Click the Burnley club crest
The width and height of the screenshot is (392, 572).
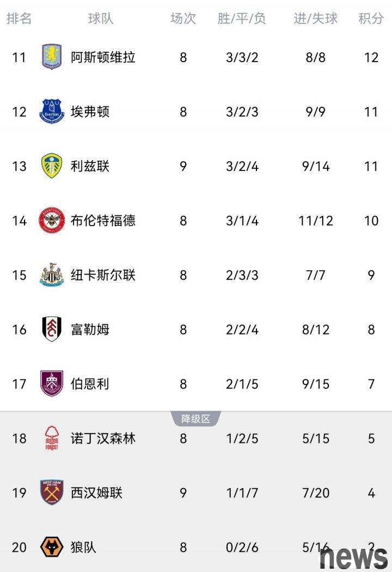click(x=52, y=384)
